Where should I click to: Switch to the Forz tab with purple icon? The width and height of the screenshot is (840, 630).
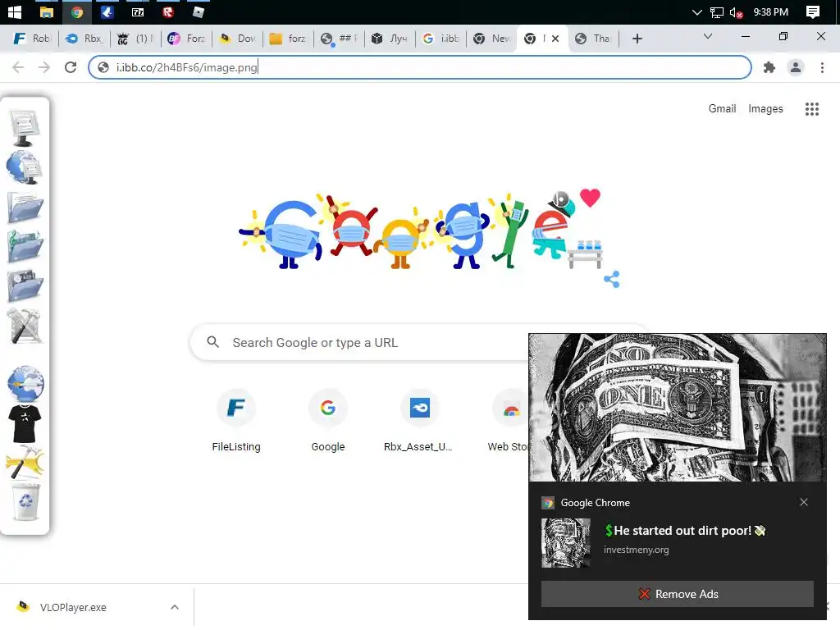(187, 39)
